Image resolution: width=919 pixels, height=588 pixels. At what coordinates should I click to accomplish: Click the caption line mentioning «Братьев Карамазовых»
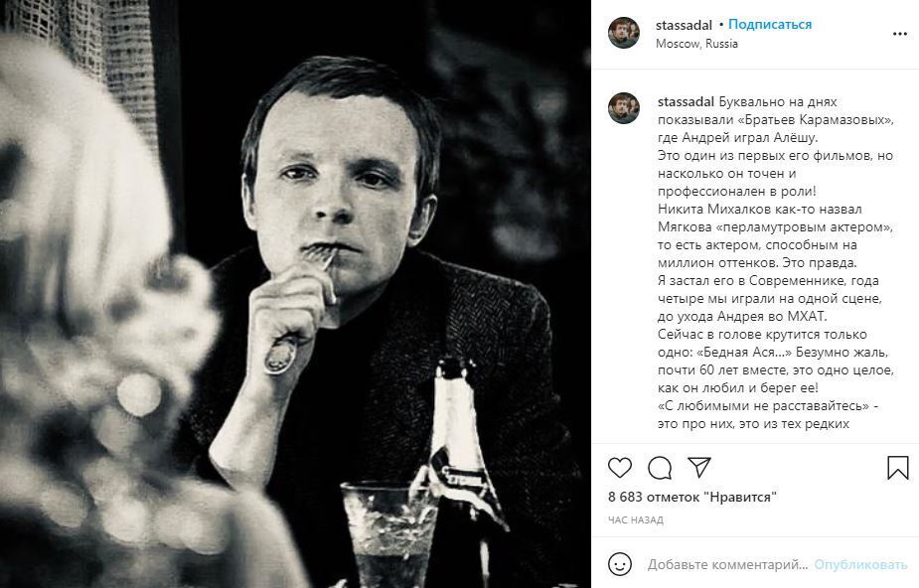(775, 119)
